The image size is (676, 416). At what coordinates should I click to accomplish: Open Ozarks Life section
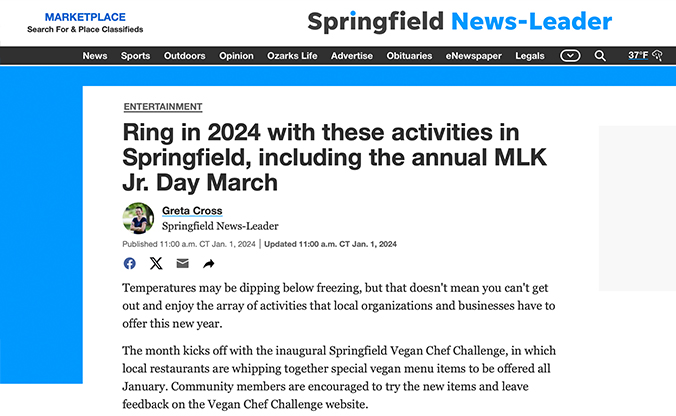[x=292, y=56]
